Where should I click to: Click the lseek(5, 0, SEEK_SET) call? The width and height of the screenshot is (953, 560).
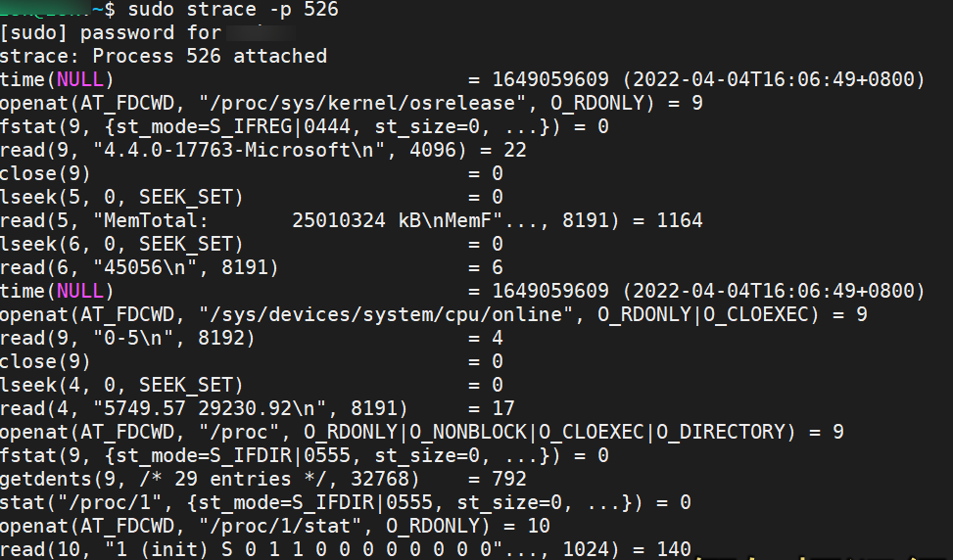click(x=121, y=198)
